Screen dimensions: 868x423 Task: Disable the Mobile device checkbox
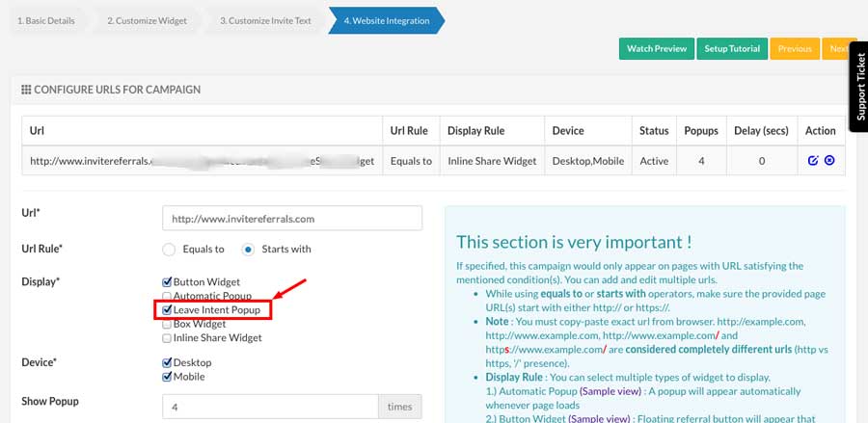tap(166, 377)
